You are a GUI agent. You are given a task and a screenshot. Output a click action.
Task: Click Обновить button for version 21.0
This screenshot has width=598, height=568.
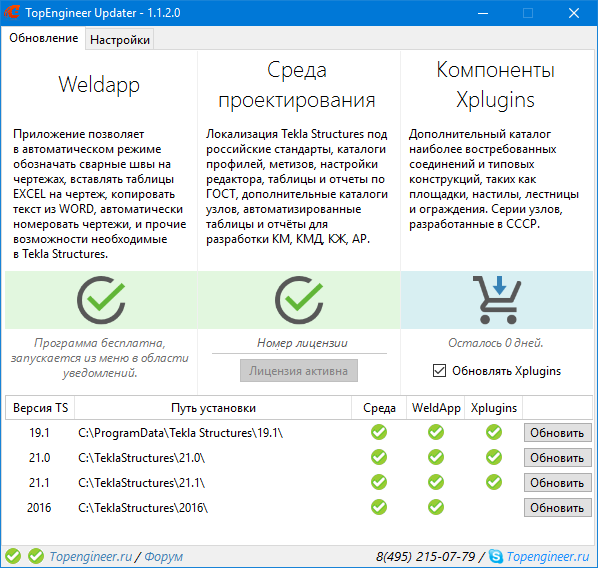tap(557, 457)
